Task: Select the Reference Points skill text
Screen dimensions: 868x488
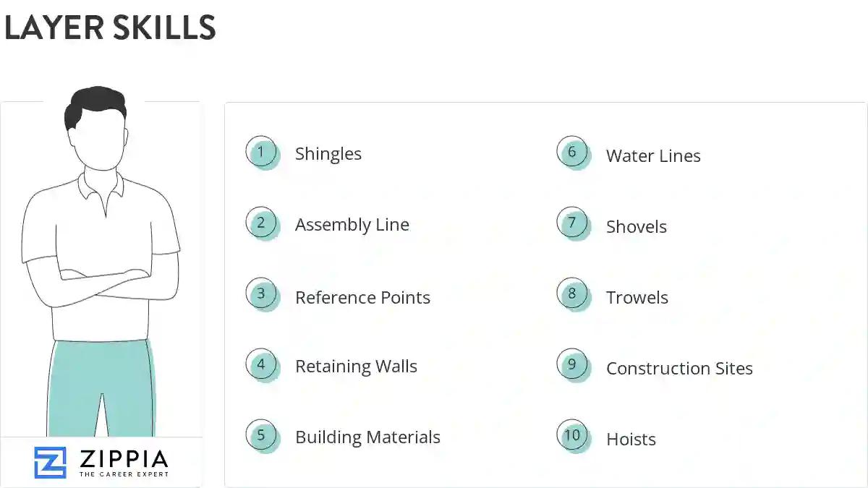Action: pos(362,297)
